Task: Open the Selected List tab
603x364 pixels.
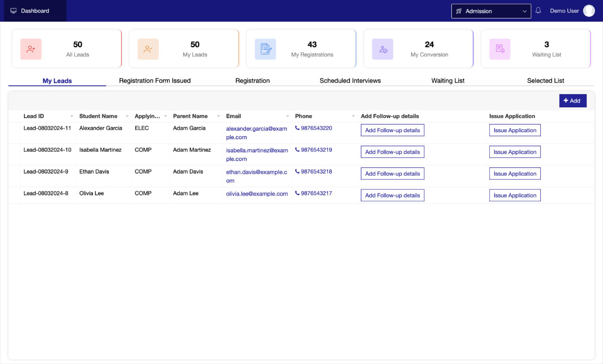Action: click(545, 81)
